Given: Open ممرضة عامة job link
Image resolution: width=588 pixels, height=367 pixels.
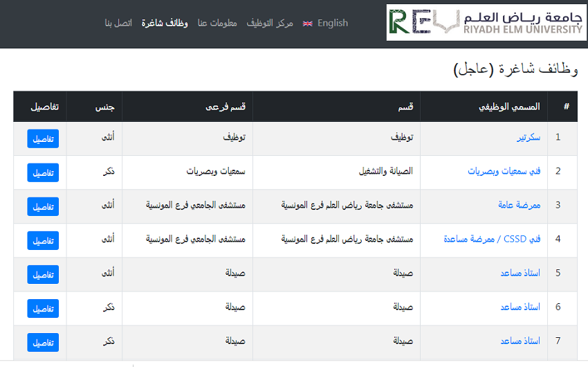Looking at the screenshot, I should pos(519,205).
